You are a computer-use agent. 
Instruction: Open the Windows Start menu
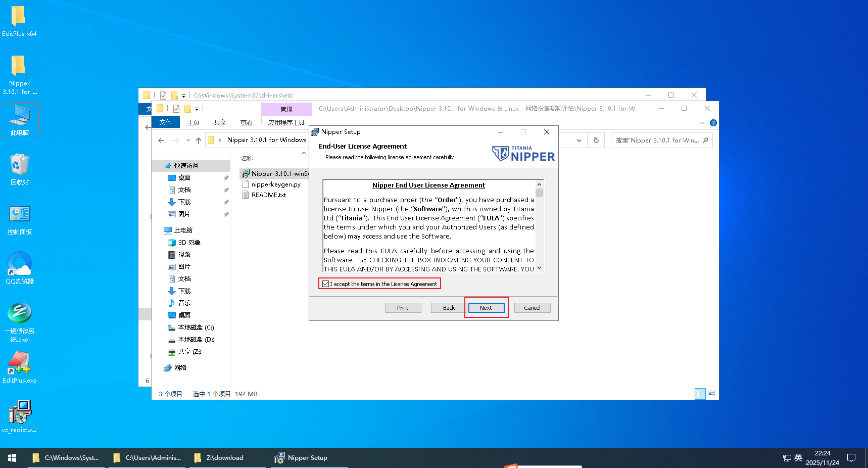coord(12,458)
